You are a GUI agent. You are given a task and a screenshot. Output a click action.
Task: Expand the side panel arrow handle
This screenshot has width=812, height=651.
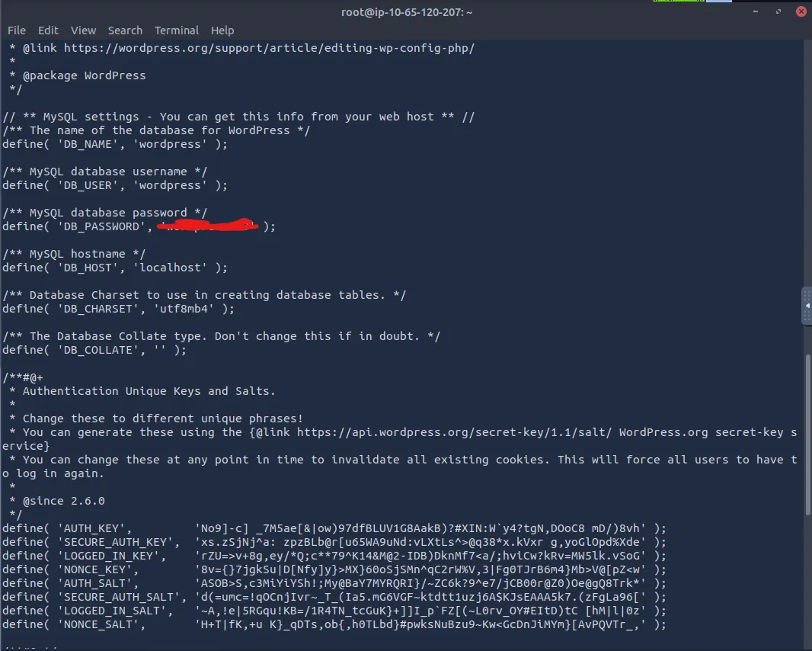click(x=807, y=305)
